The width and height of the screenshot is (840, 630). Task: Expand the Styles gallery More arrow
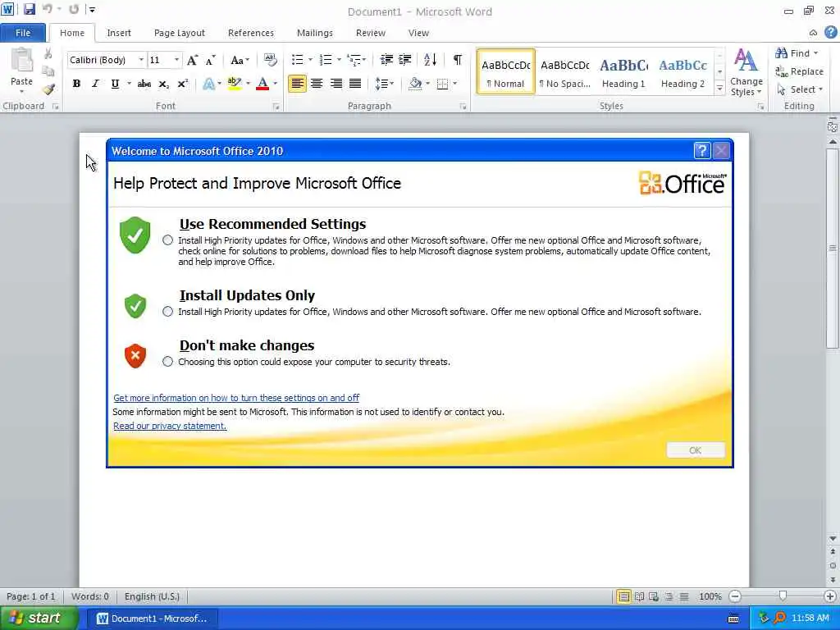click(720, 89)
